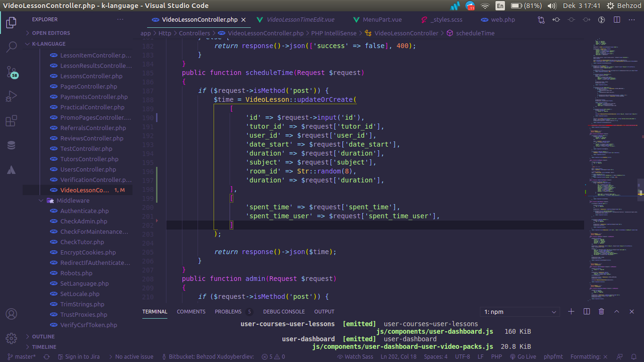Viewport: 644px width, 362px height.
Task: Close the terminal panel
Action: click(632, 312)
